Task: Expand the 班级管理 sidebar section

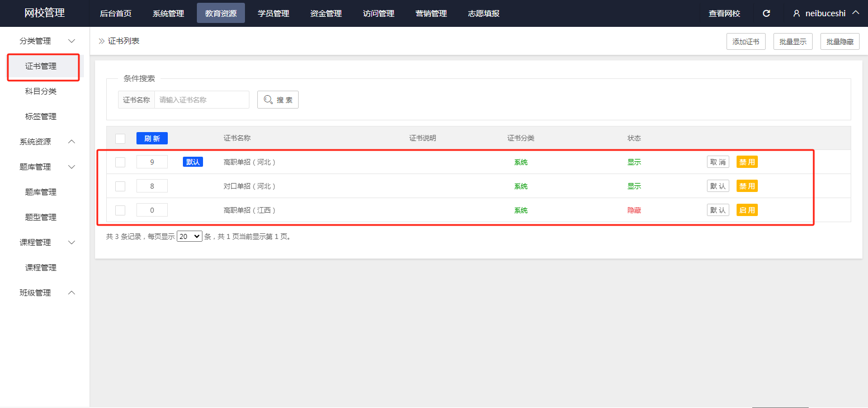Action: coord(72,293)
